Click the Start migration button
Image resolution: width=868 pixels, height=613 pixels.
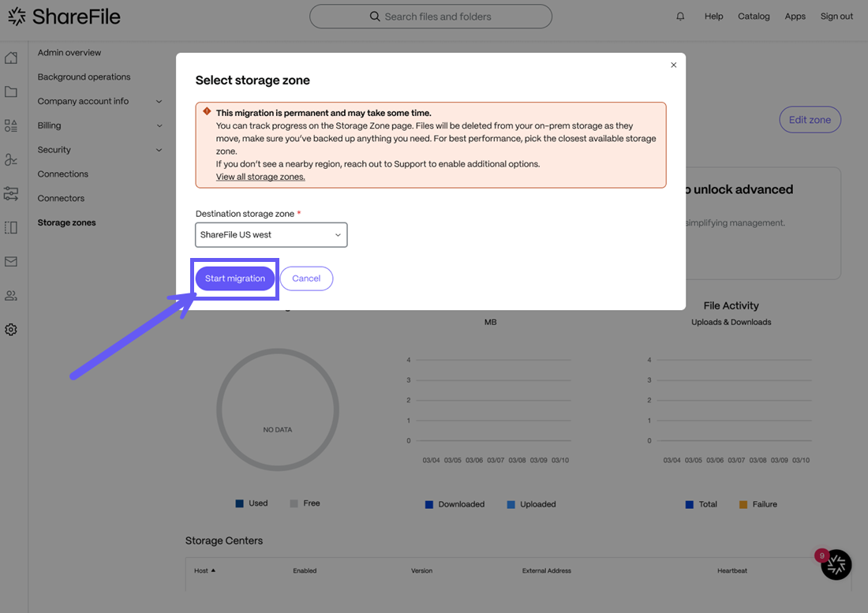[234, 278]
